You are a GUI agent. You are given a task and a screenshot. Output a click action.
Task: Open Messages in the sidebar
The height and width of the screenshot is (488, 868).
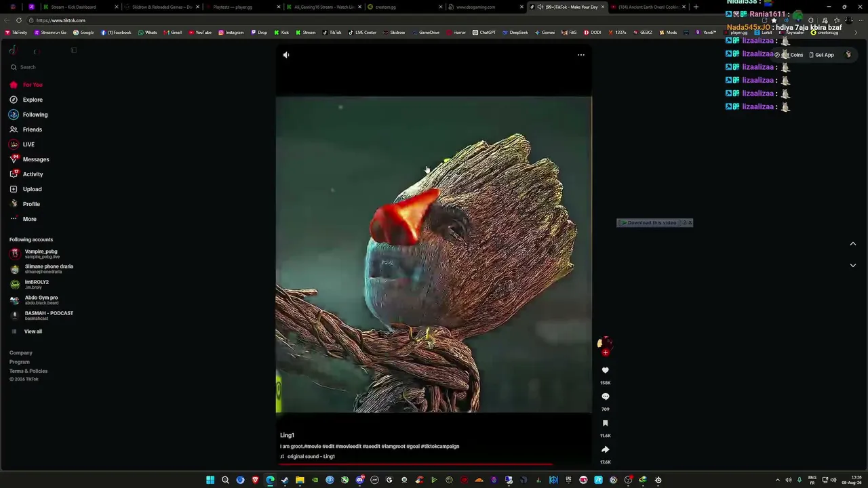click(29, 159)
